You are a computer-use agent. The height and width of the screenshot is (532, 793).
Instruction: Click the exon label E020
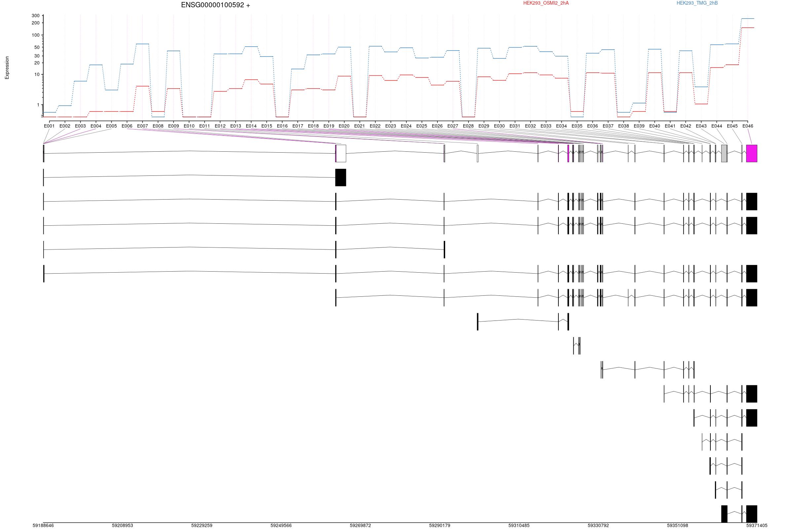click(x=344, y=126)
